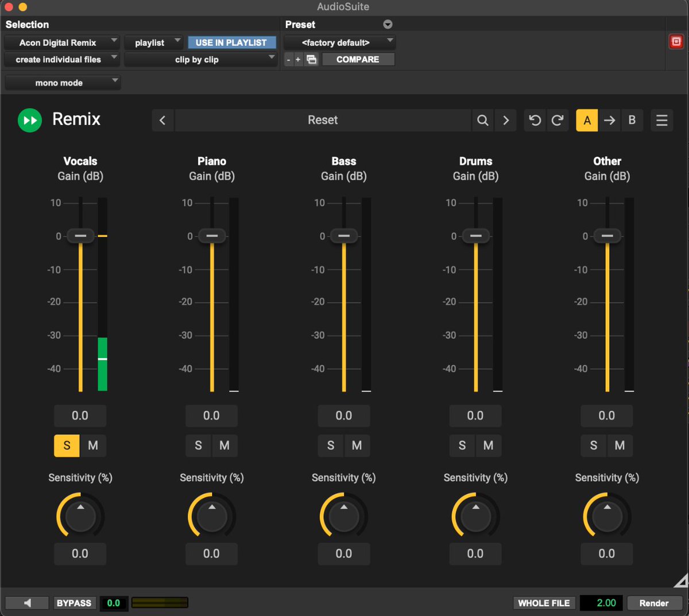Click the copy settings icon next to COMPARE
Viewport: 689px width, 616px height.
(311, 59)
